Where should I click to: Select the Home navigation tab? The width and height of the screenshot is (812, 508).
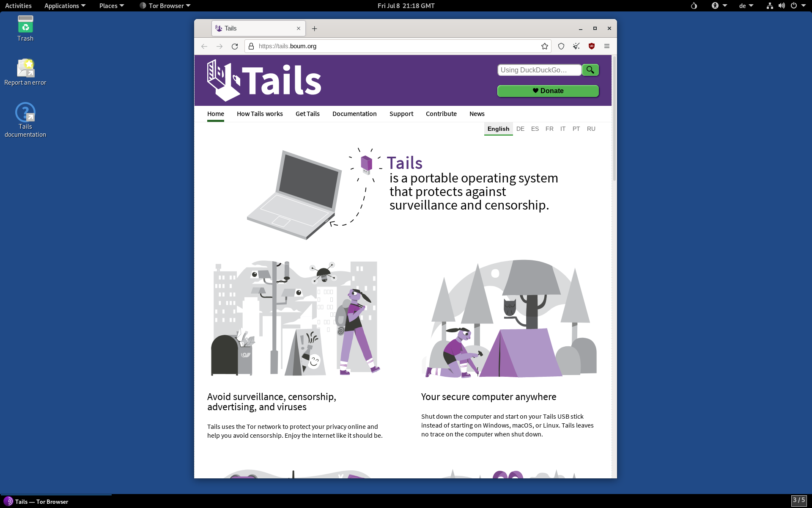pos(216,114)
